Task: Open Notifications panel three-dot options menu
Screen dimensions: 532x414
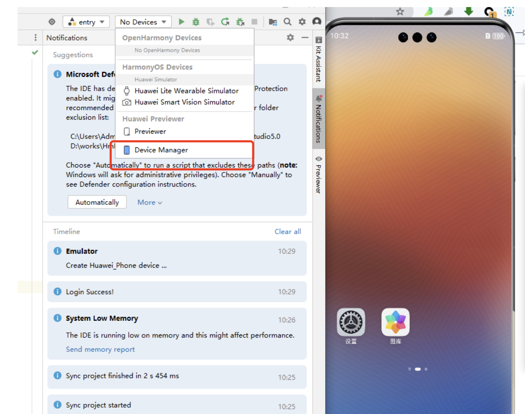Action: click(36, 38)
